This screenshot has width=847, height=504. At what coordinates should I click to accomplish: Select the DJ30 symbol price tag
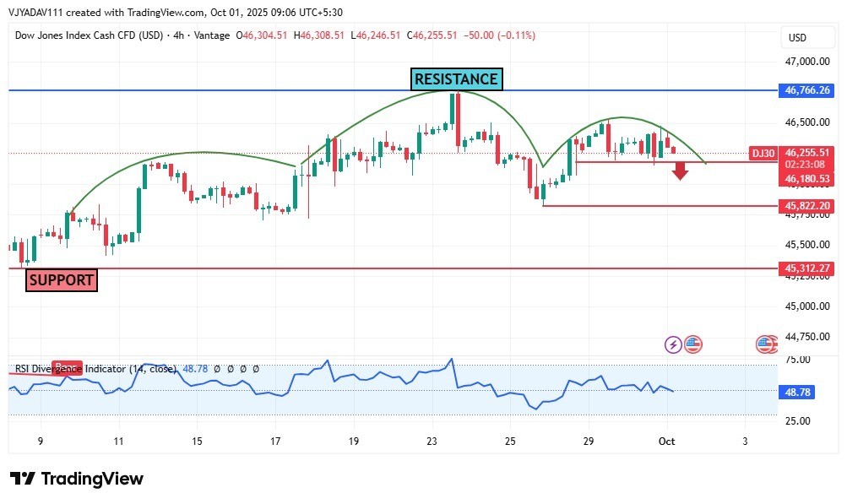pos(763,153)
